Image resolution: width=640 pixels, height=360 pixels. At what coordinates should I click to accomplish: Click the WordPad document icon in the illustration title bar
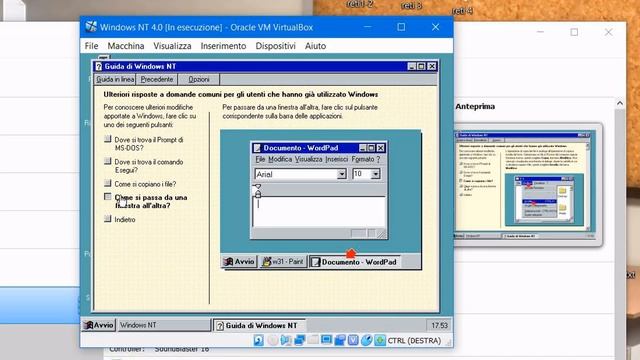point(257,148)
